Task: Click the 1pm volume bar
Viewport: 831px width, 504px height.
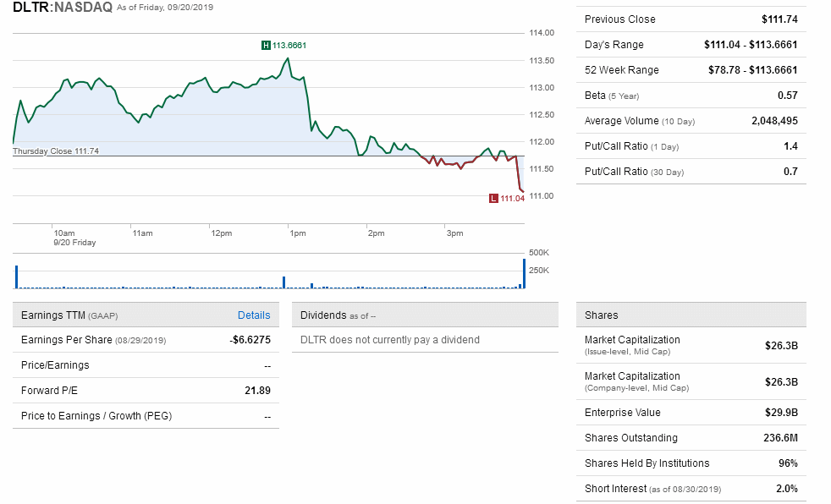Action: (284, 282)
